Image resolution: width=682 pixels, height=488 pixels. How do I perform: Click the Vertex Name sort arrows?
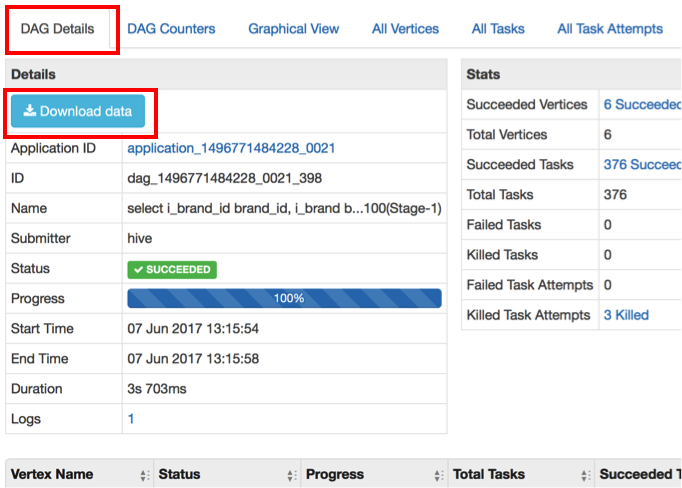tap(144, 475)
